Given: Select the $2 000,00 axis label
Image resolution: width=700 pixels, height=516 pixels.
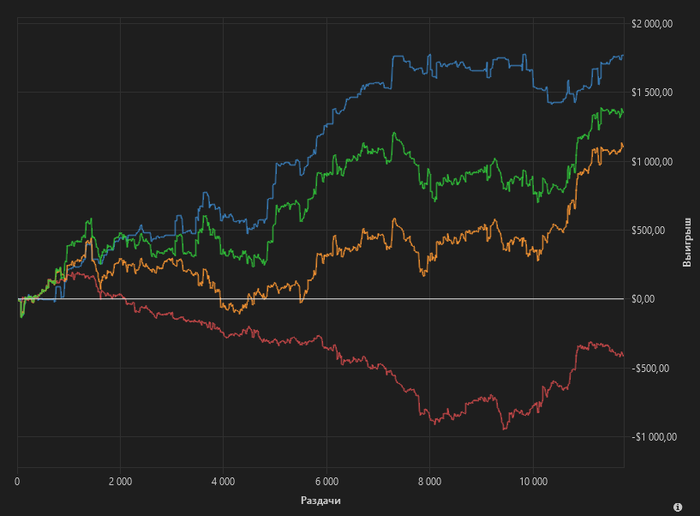Looking at the screenshot, I should click(x=652, y=24).
